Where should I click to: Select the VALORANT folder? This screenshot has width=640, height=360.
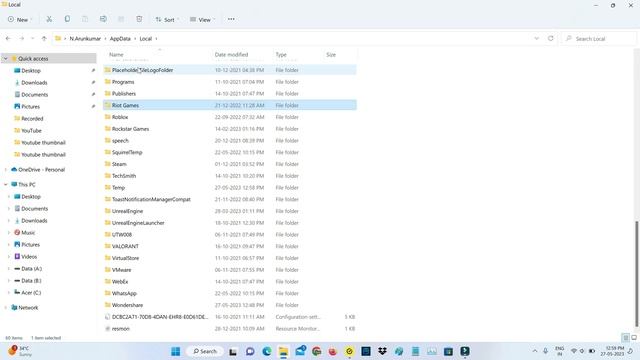(230, 247)
